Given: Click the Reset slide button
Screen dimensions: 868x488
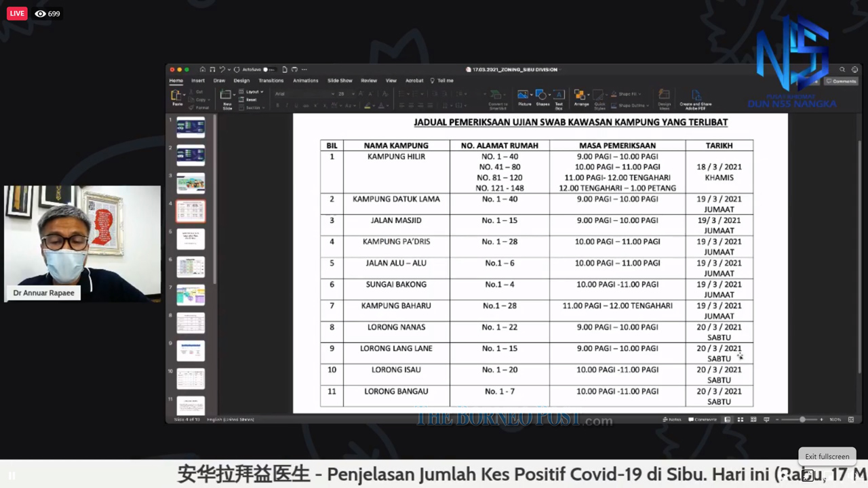Looking at the screenshot, I should (x=248, y=100).
